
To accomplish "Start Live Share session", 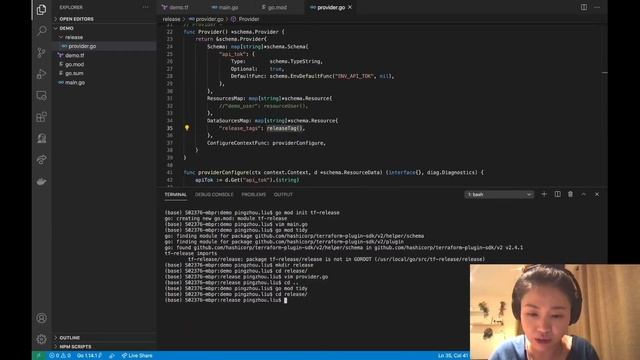I will [137, 356].
